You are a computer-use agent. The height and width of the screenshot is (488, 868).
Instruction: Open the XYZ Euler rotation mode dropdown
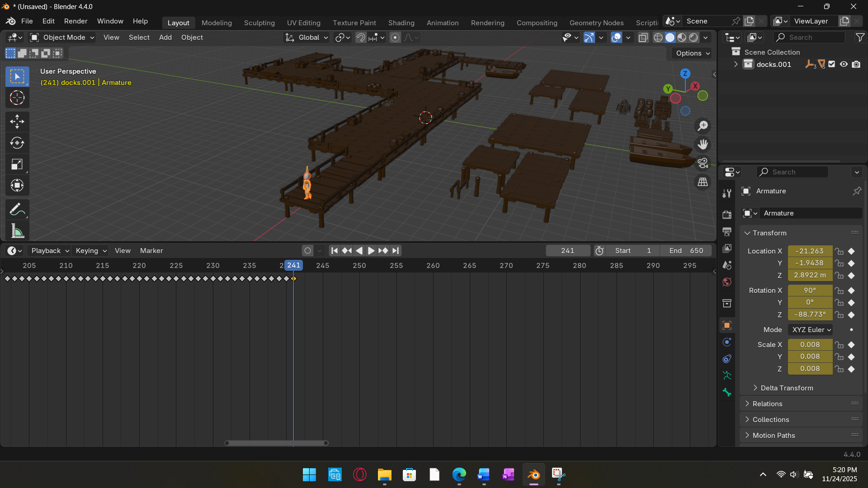pos(811,330)
